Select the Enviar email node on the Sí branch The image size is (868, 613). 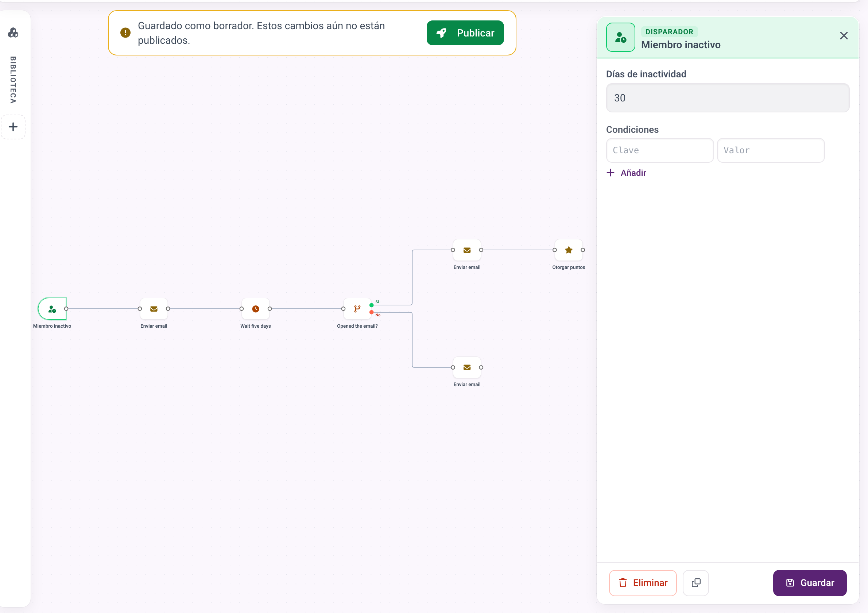(467, 250)
